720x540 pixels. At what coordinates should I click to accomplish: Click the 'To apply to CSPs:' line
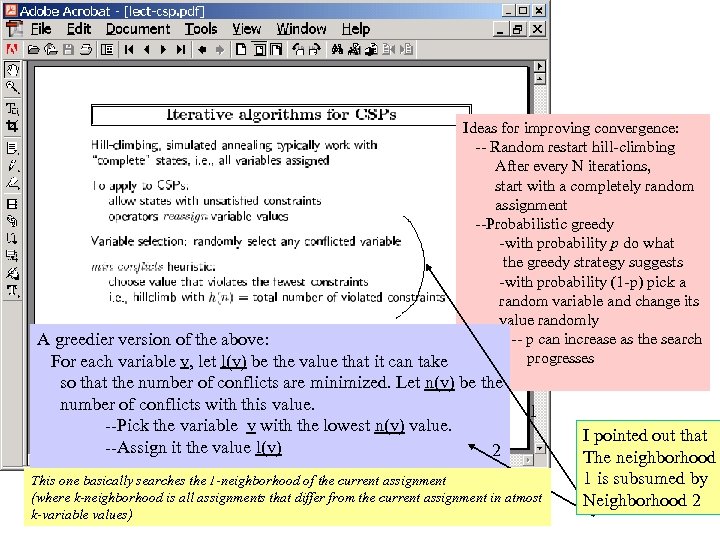(140, 186)
